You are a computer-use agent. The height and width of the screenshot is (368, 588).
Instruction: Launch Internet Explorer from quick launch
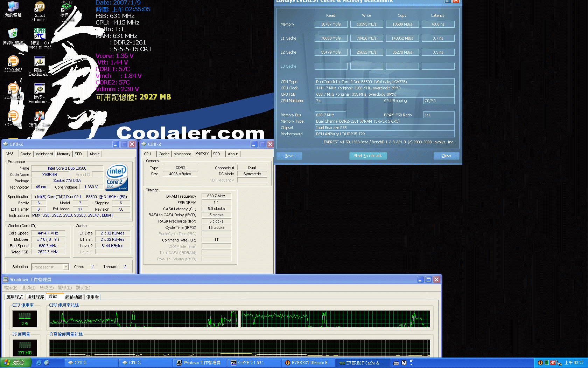[38, 363]
